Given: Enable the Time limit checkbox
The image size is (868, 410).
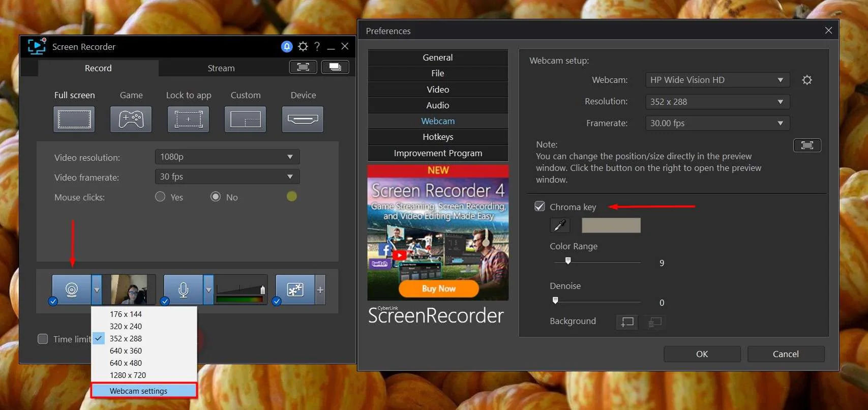Looking at the screenshot, I should [x=43, y=339].
